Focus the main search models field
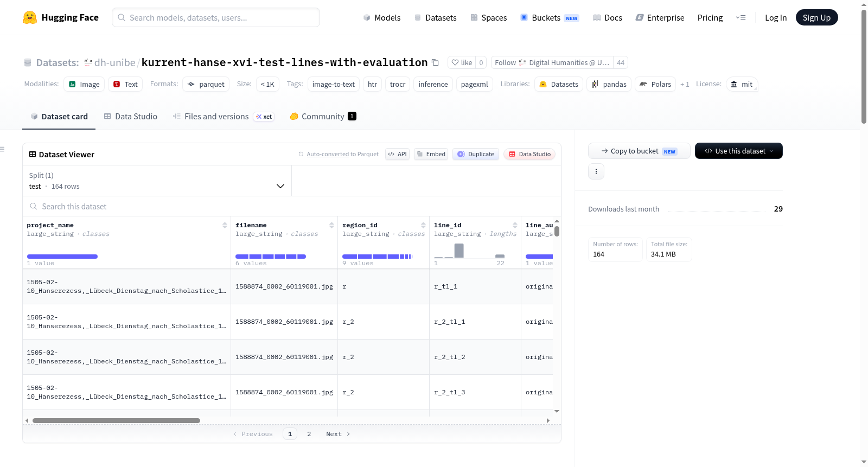 (216, 17)
